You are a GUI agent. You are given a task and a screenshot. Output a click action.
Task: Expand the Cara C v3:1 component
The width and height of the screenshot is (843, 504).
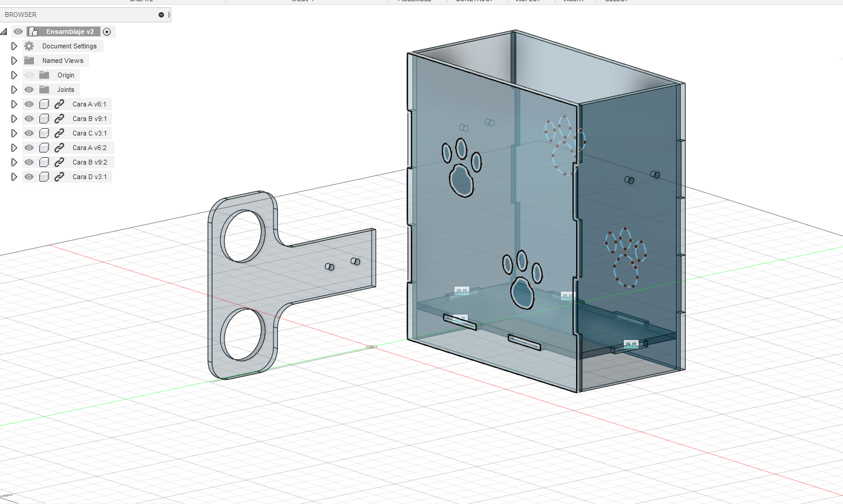[x=15, y=133]
